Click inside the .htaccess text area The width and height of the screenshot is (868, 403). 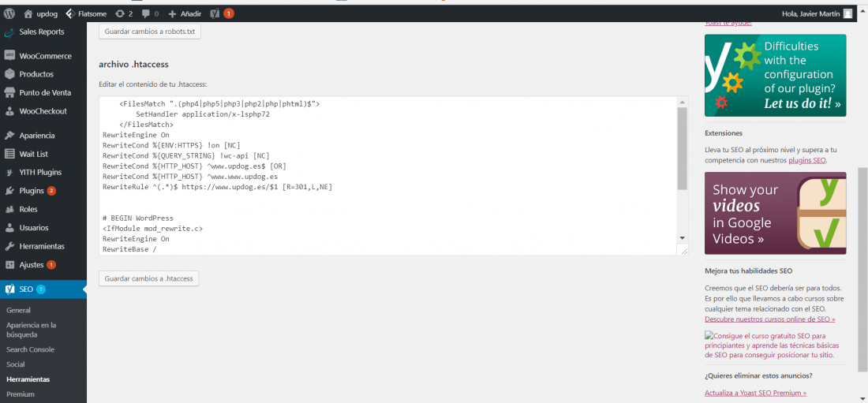[387, 176]
